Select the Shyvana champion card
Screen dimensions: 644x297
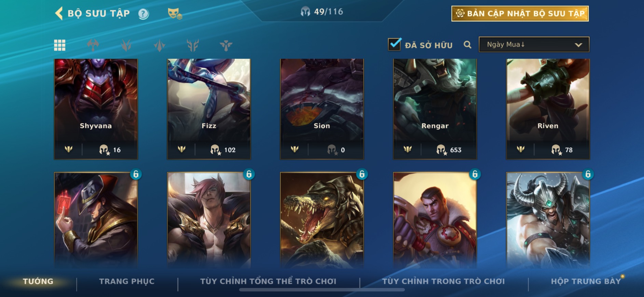click(x=96, y=109)
